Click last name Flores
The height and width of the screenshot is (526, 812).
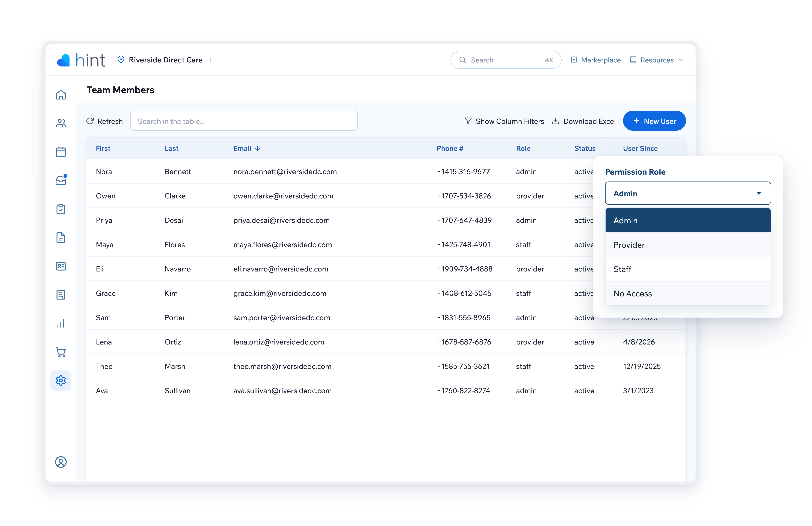175,245
